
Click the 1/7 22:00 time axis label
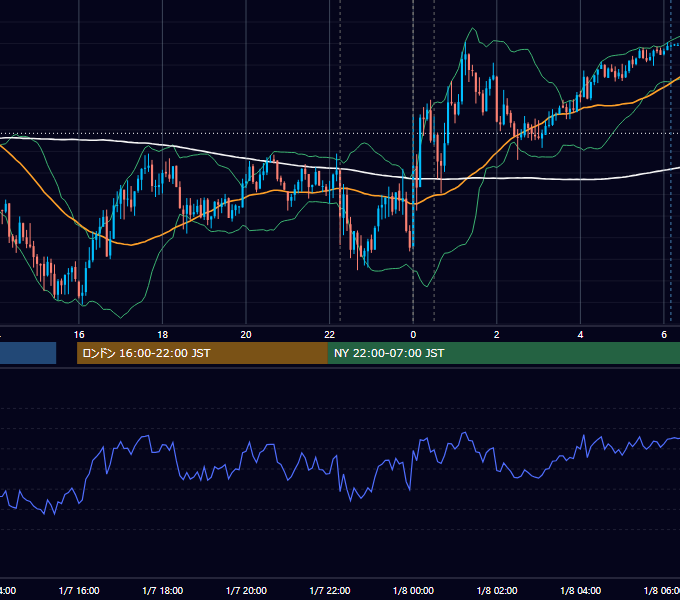(330, 590)
